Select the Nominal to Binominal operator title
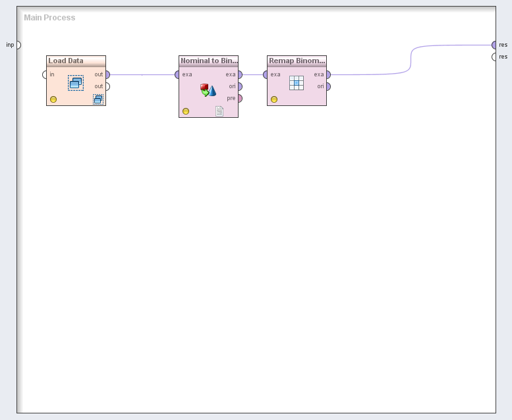Viewport: 512px width, 420px height. (208, 61)
